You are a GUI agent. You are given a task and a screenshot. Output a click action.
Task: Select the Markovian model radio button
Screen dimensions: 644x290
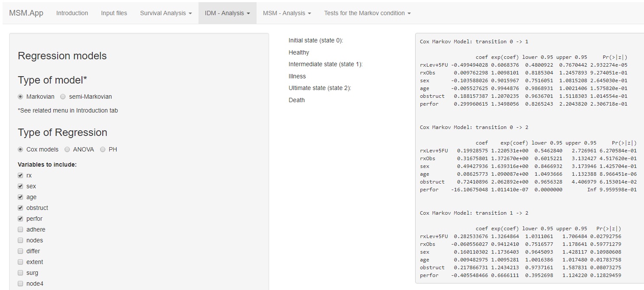(20, 97)
